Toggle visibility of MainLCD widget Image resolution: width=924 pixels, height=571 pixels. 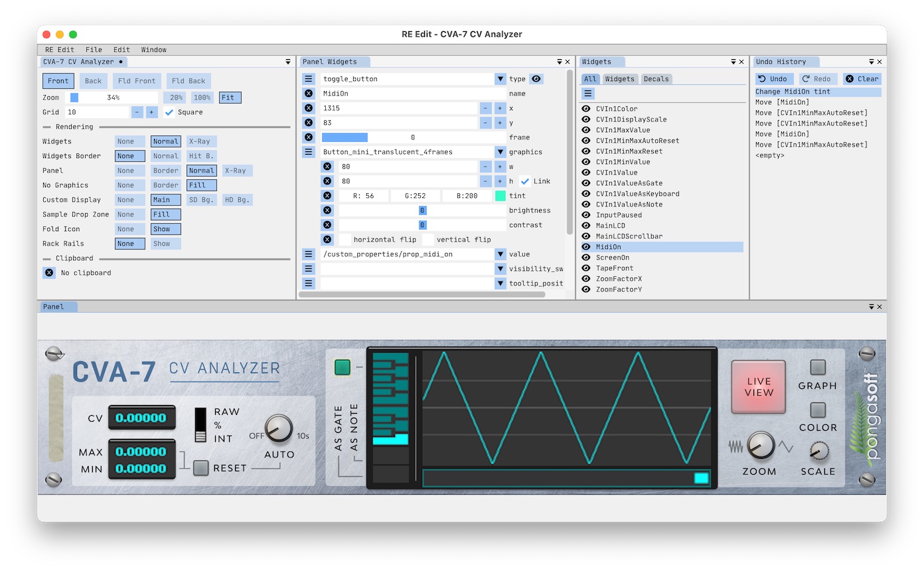pos(586,226)
